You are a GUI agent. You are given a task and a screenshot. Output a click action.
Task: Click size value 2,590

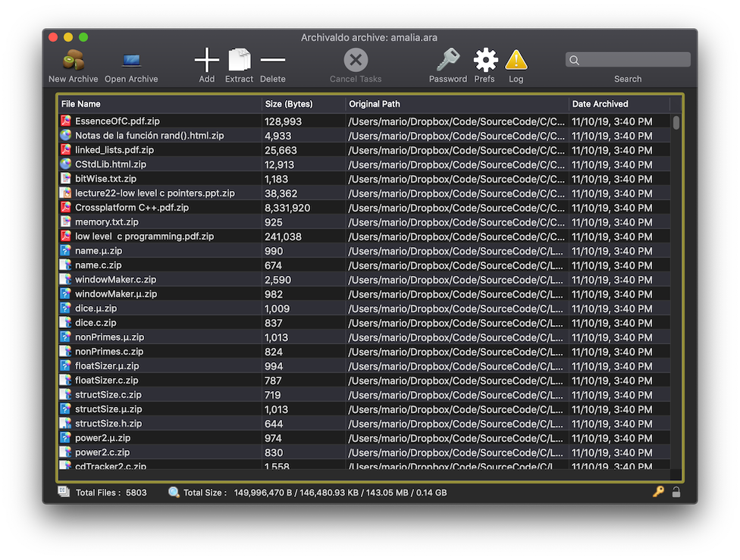click(x=278, y=280)
